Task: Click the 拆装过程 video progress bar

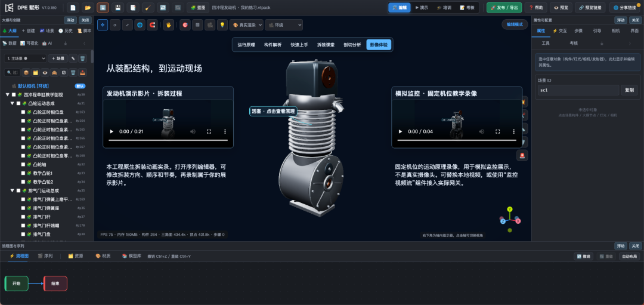Action: tap(168, 141)
